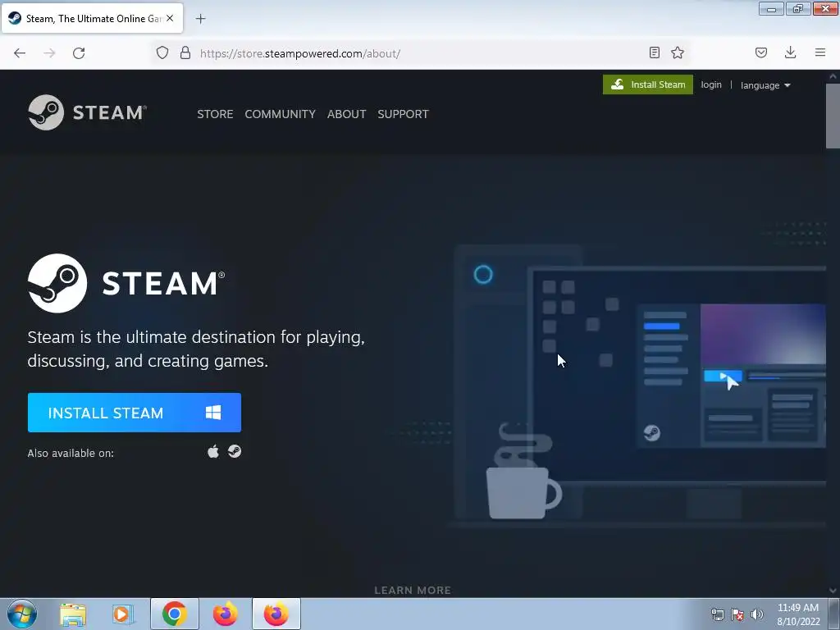Viewport: 840px width, 630px height.
Task: Open the Action Center flag tray icon
Action: 737,614
